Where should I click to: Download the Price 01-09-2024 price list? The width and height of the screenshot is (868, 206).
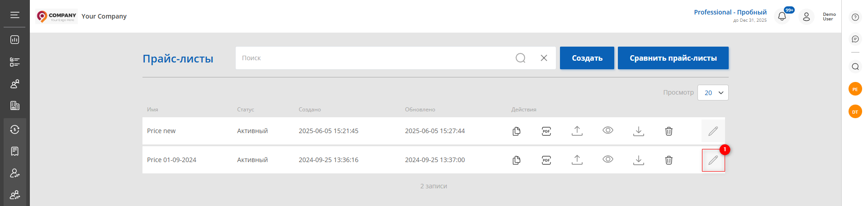point(639,160)
